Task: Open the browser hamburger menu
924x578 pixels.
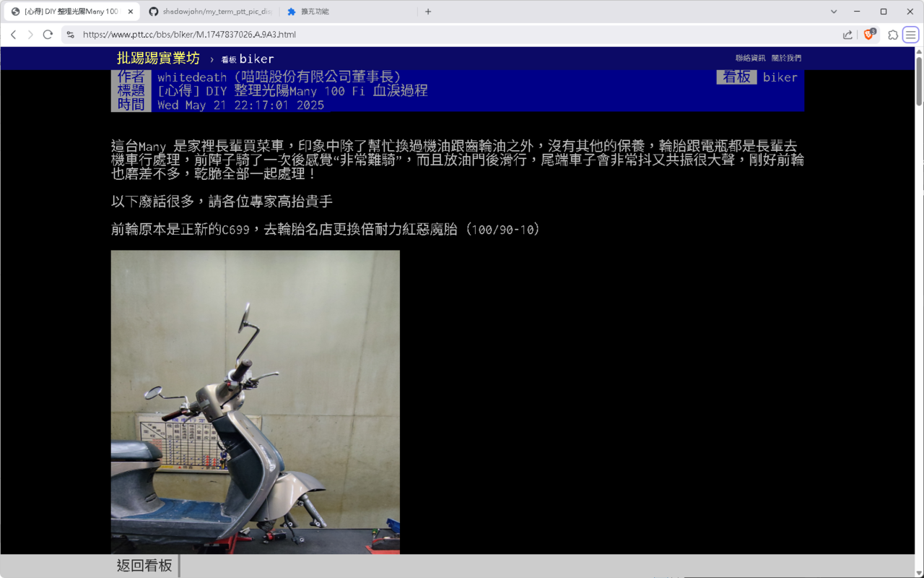Action: 911,34
